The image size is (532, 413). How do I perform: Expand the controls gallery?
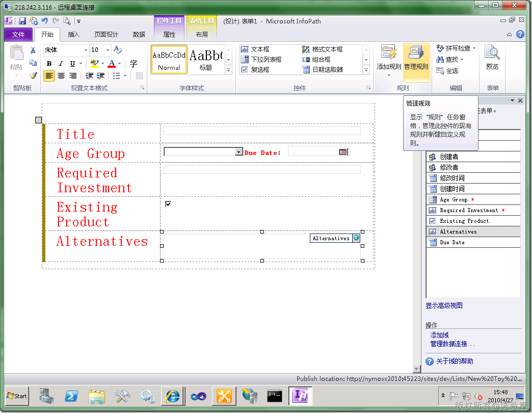(x=366, y=70)
